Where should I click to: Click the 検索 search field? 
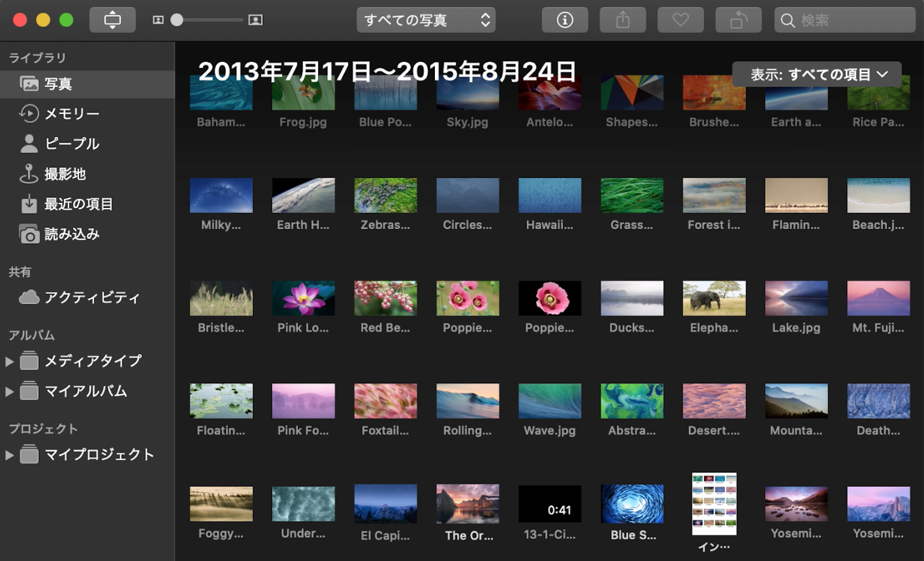(x=845, y=20)
